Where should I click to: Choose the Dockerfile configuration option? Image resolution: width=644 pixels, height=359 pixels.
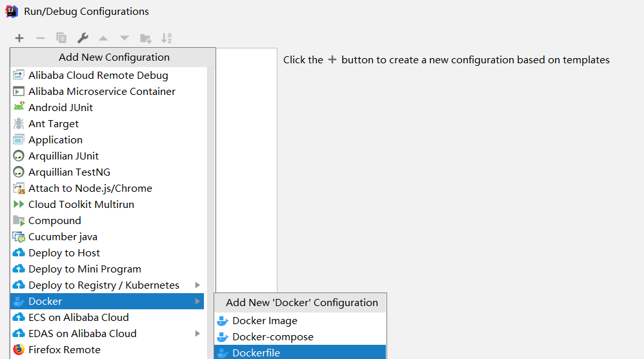pos(300,353)
